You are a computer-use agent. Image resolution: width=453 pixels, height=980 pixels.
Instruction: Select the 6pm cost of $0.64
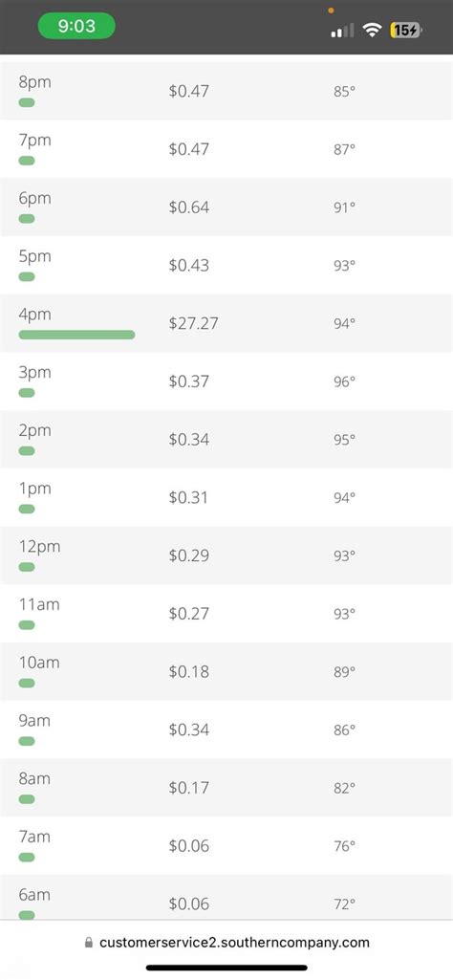188,207
